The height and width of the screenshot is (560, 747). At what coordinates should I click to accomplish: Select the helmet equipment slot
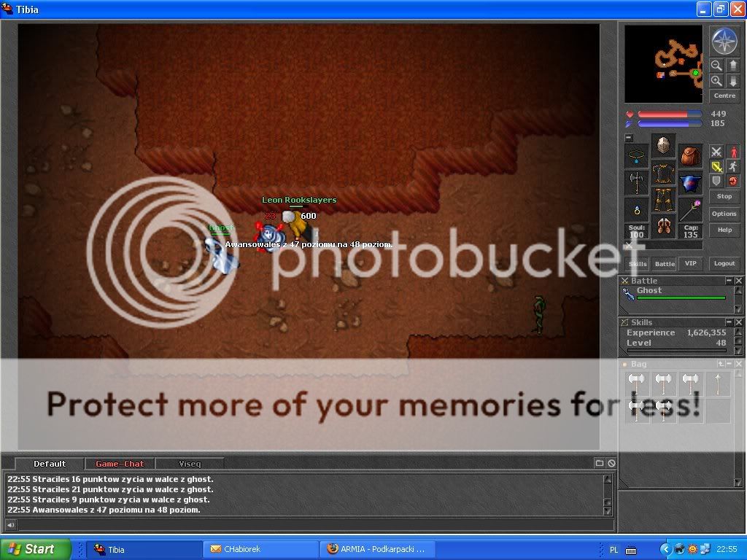(663, 146)
